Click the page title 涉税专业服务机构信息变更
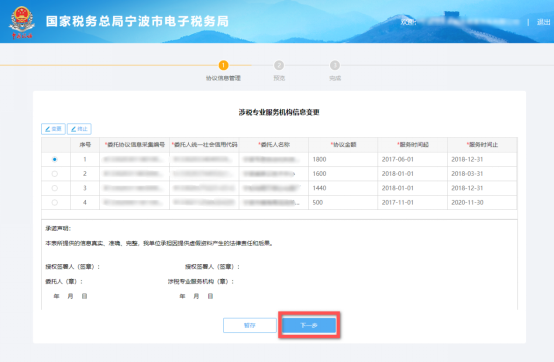 (x=279, y=112)
